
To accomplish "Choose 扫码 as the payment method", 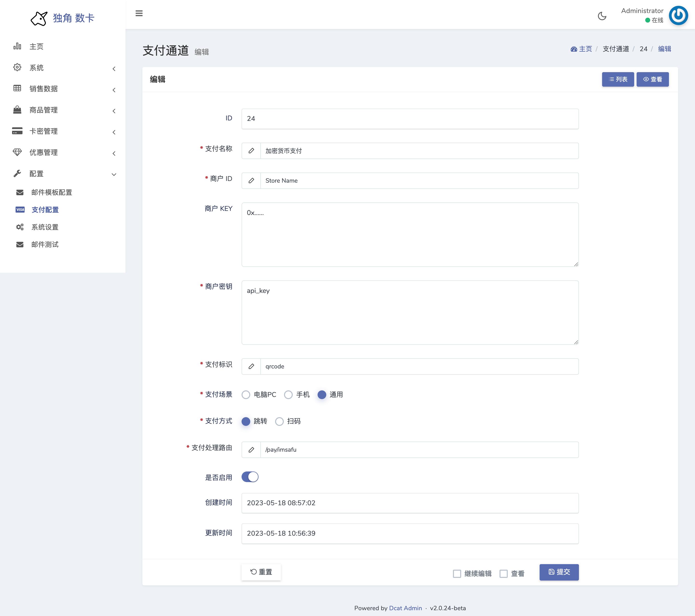I will coord(279,422).
